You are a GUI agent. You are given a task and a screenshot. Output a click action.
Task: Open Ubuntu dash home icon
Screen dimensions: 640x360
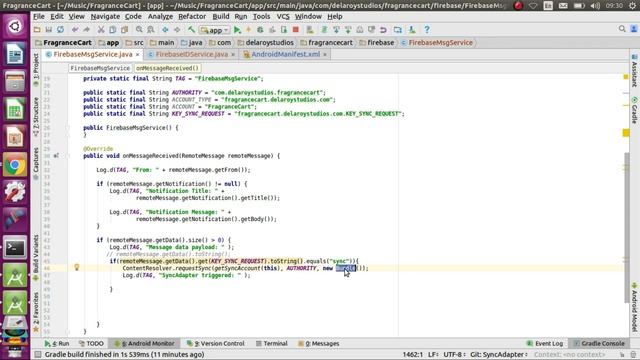pos(15,26)
